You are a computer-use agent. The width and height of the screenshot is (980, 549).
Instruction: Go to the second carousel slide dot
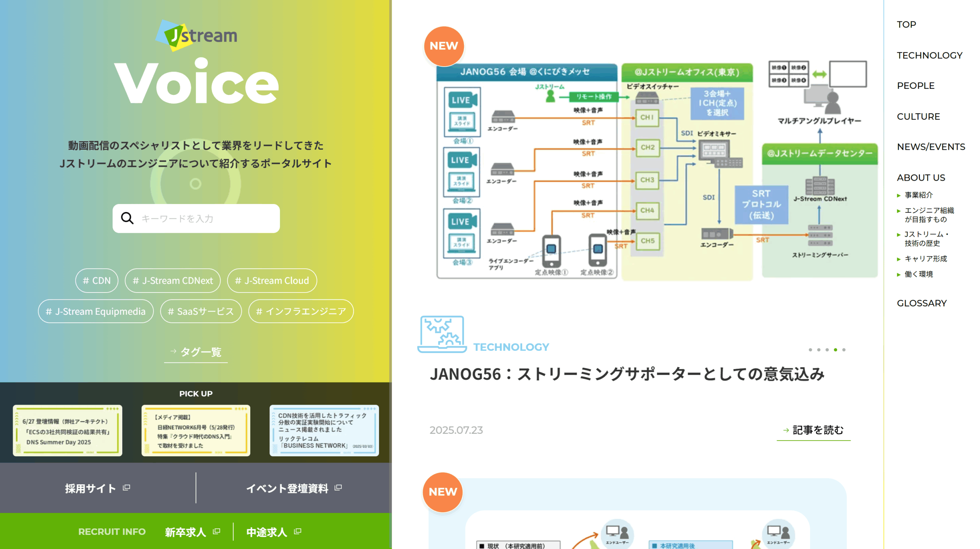(x=818, y=350)
